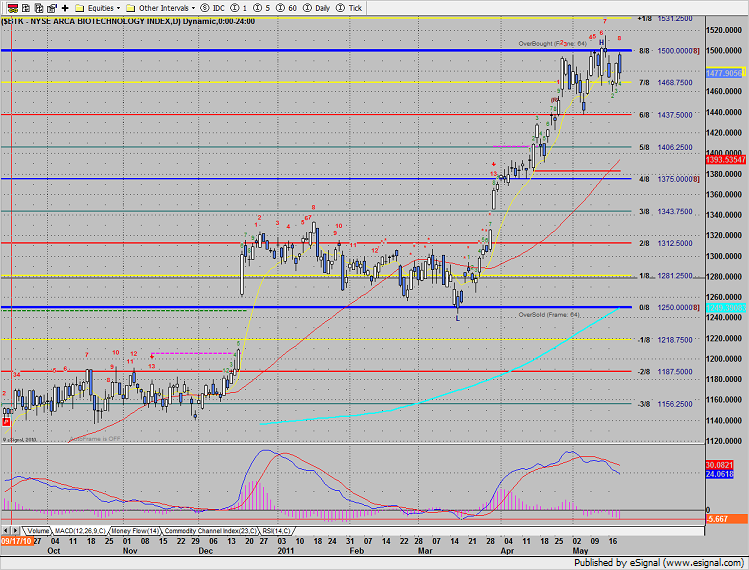Open the Commodity Channel Index(23,C) tab
Screen dimensions: 749x570
pos(210,531)
